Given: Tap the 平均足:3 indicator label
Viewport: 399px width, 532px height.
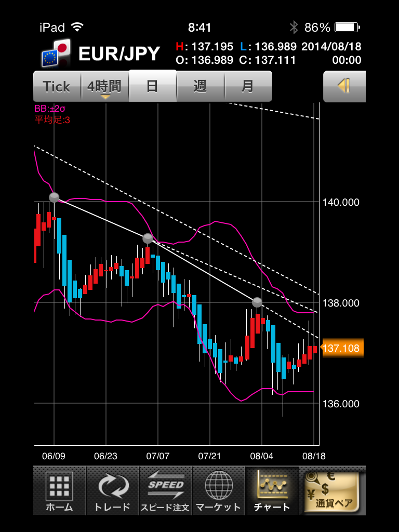Looking at the screenshot, I should click(52, 120).
